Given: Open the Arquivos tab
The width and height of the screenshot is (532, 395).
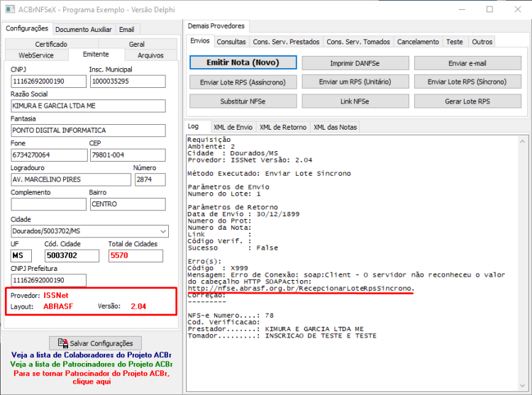Looking at the screenshot, I should tap(150, 55).
